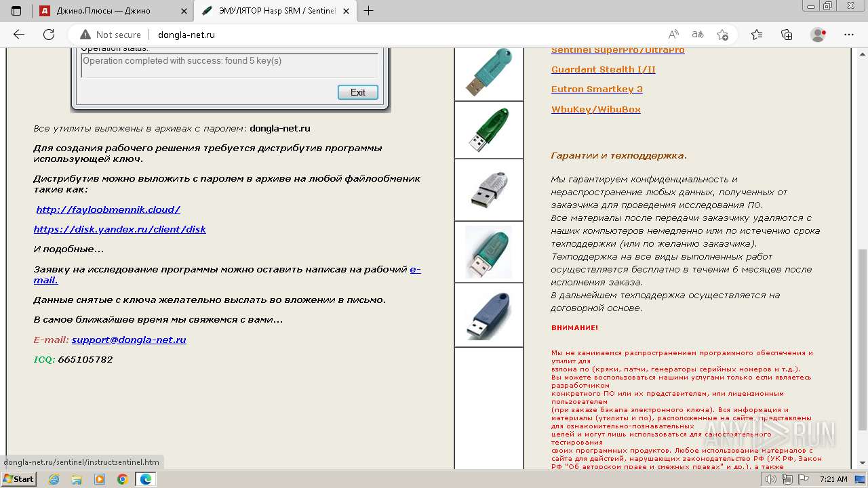The width and height of the screenshot is (868, 488).
Task: Open the translate page icon
Action: tap(698, 35)
